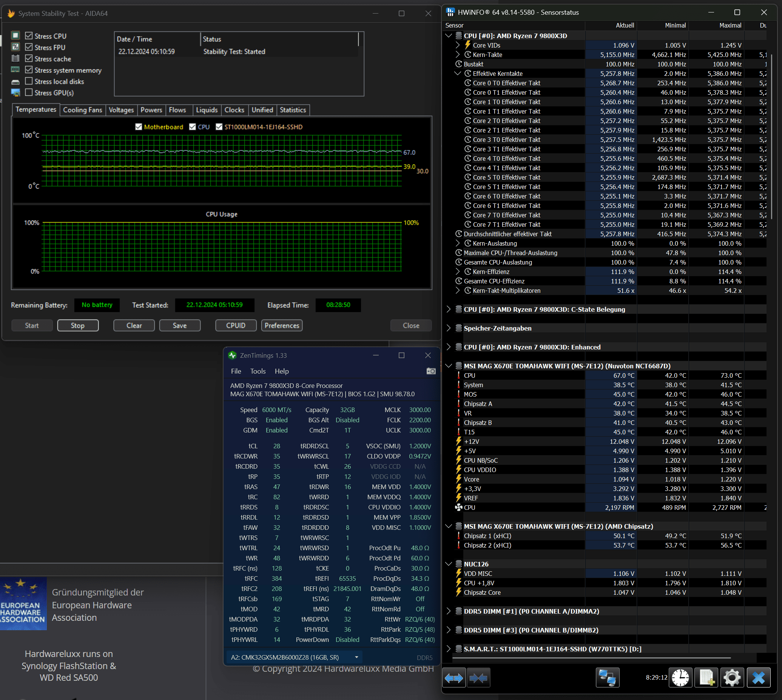Collapse CPU [#0] AMD Ryzen 7 9800X3D section
The width and height of the screenshot is (782, 700).
448,36
